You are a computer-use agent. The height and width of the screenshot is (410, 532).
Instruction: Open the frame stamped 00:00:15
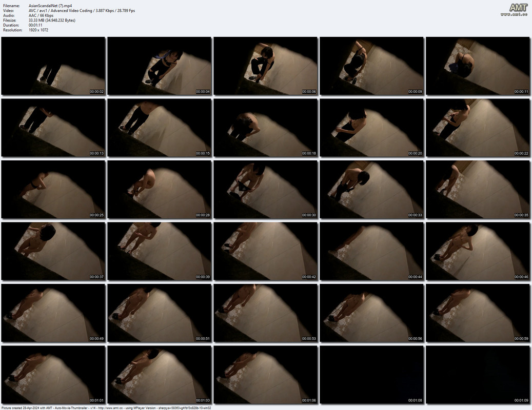(160, 128)
